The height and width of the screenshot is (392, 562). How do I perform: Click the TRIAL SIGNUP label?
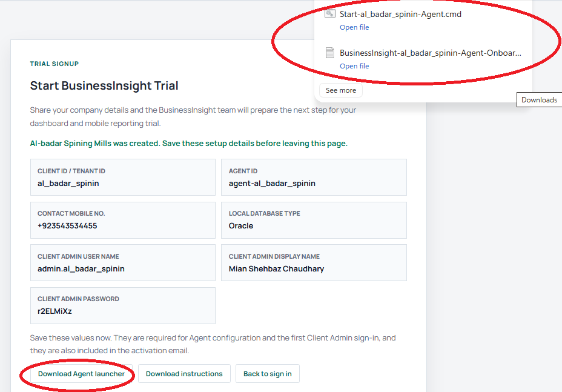point(55,64)
